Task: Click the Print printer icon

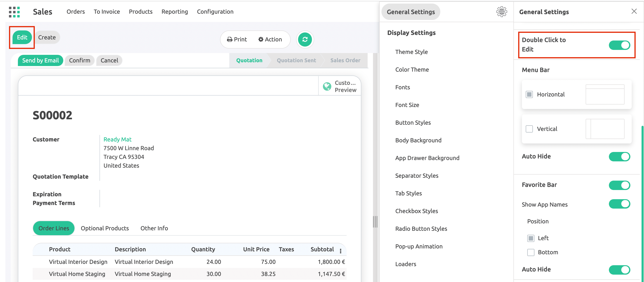Action: tap(237, 39)
